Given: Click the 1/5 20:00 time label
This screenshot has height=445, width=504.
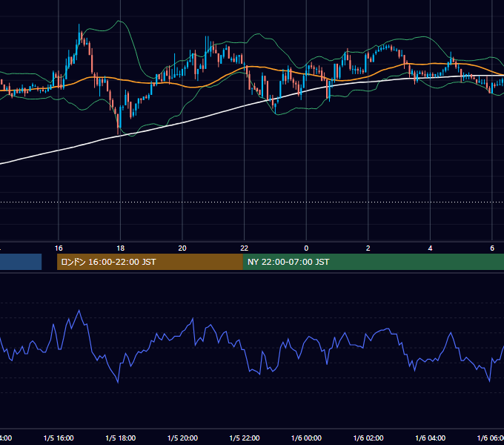Looking at the screenshot, I should click(182, 438).
